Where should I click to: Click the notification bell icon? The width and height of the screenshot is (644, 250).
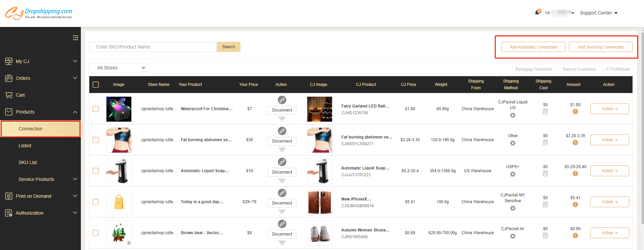537,13
